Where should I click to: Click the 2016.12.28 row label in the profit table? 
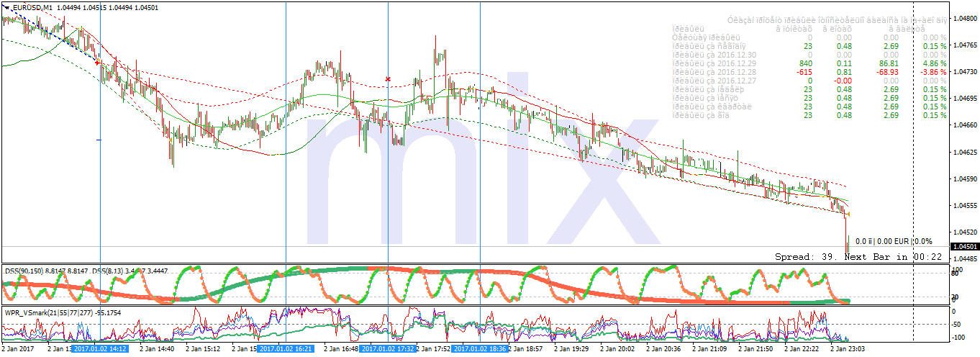713,72
